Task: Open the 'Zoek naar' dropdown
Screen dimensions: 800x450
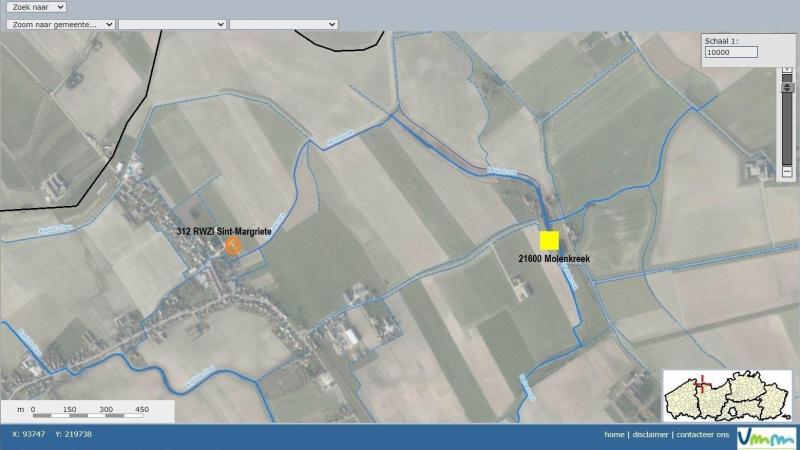Action: click(36, 7)
